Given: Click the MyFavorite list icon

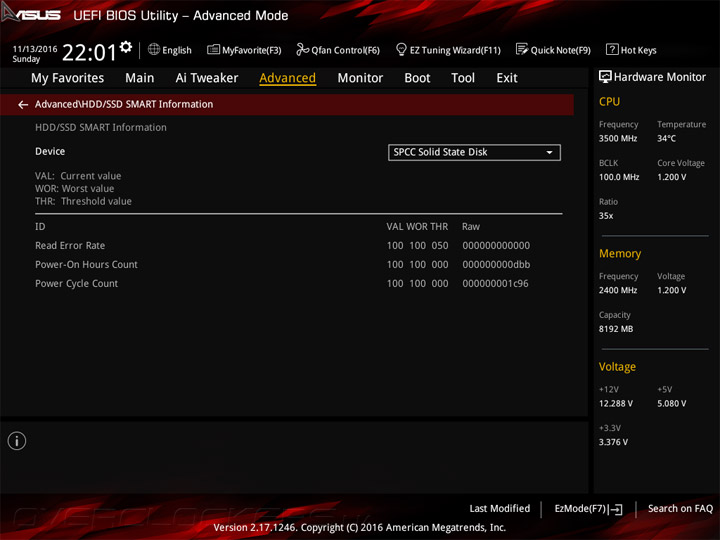Looking at the screenshot, I should 213,49.
